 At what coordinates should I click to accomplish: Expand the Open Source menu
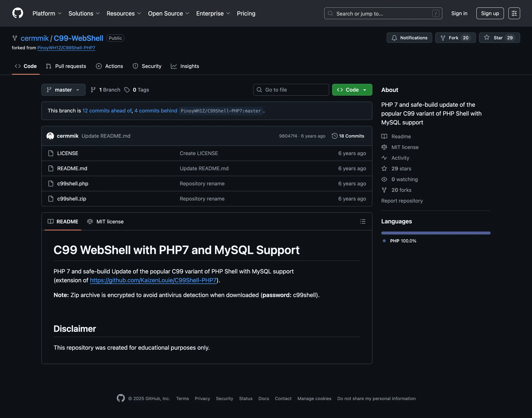[168, 14]
